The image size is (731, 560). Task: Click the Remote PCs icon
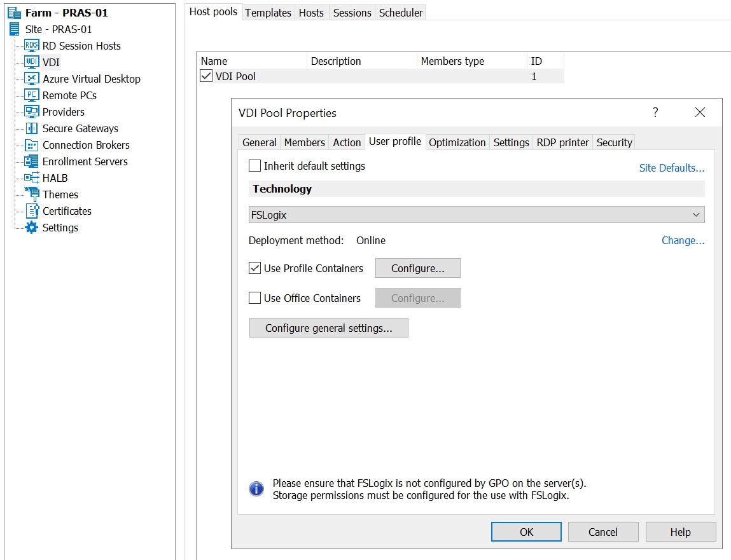[x=32, y=95]
